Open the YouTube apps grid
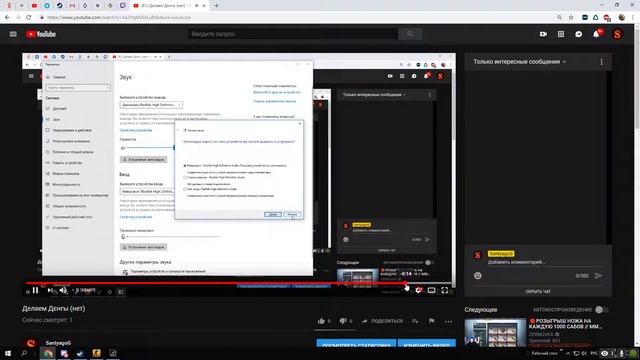The width and height of the screenshot is (640, 360). coord(561,34)
